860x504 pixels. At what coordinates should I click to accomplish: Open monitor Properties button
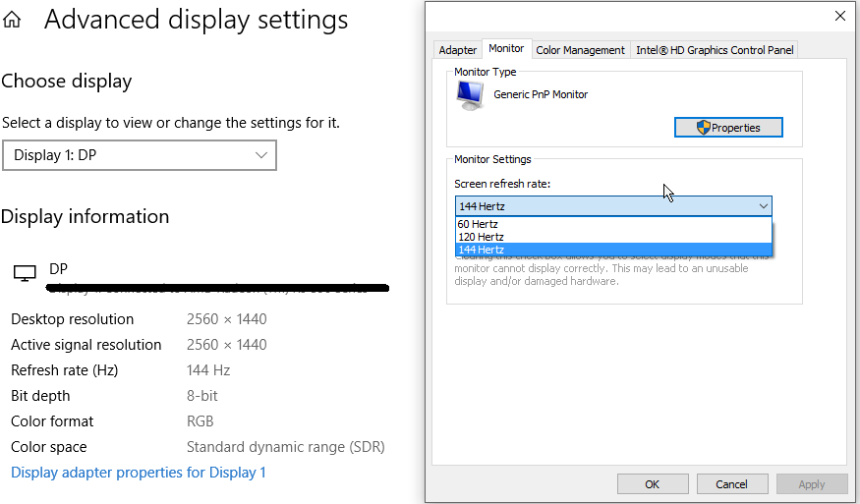tap(728, 128)
